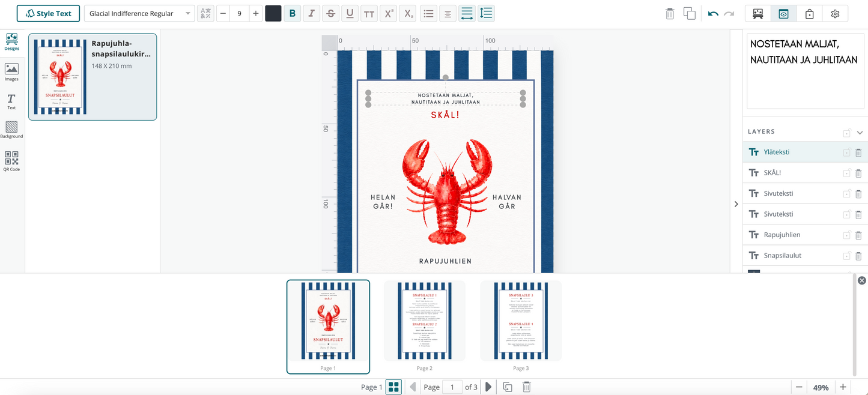The image size is (868, 395).
Task: Delete the SKÅL! layer
Action: click(x=858, y=173)
